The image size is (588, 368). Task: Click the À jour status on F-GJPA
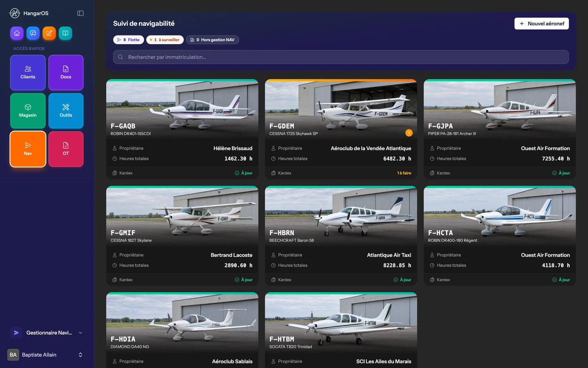click(561, 173)
